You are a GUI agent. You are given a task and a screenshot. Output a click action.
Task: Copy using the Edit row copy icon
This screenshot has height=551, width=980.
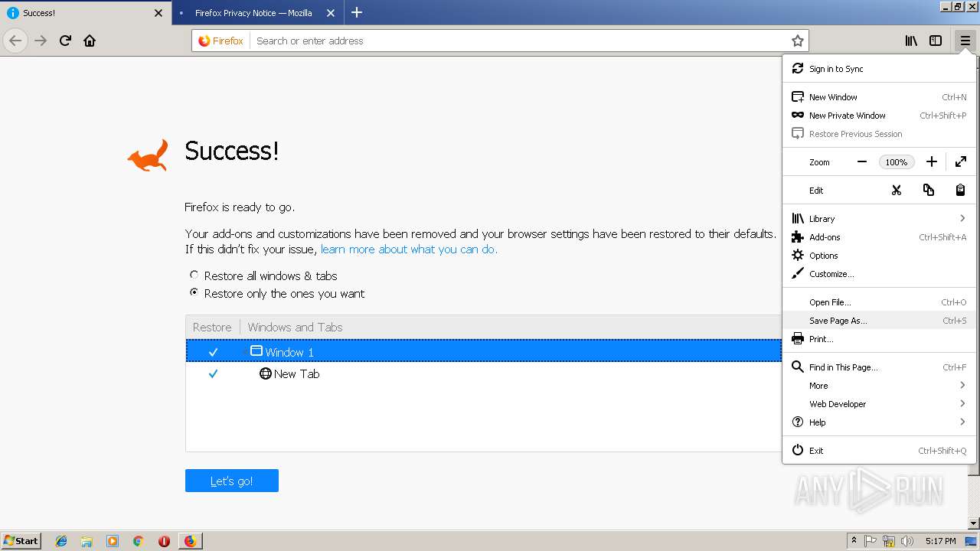(929, 190)
